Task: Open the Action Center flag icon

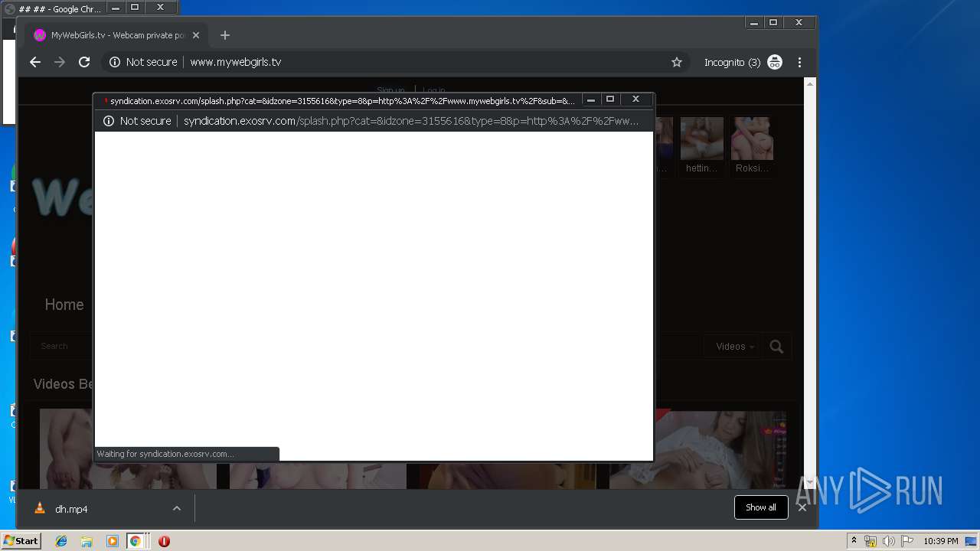Action: [x=906, y=541]
